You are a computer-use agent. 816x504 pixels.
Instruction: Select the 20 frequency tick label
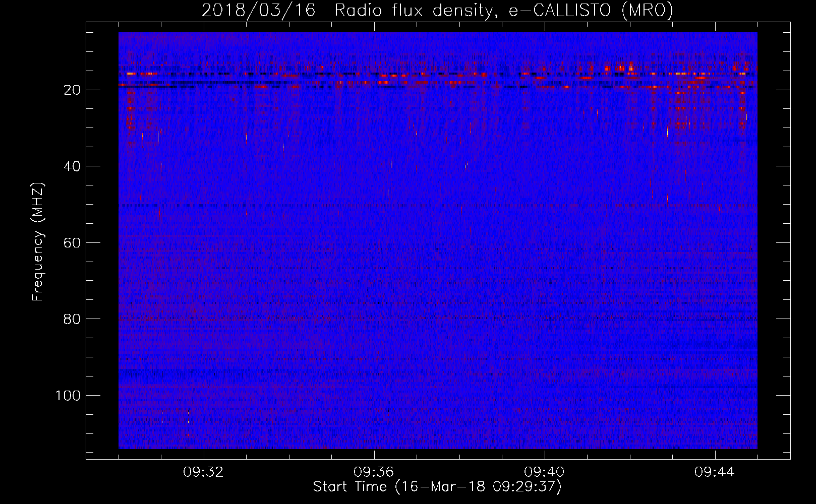coord(73,90)
